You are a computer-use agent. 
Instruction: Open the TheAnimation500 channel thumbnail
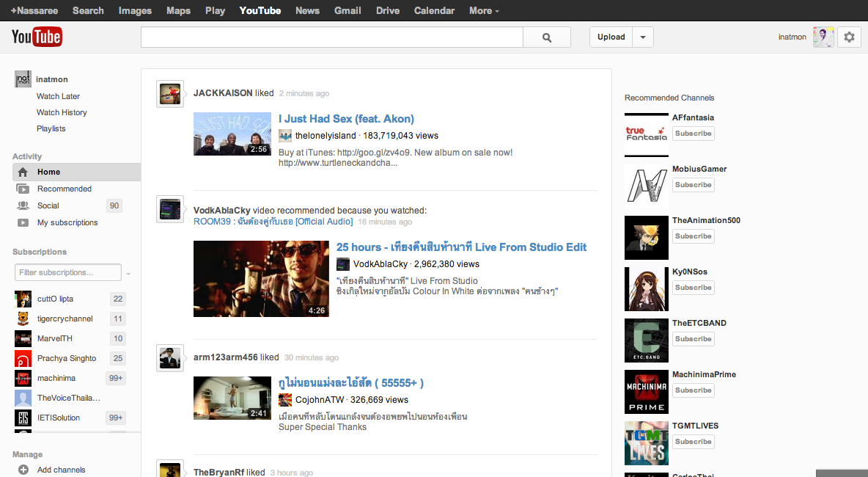[647, 238]
